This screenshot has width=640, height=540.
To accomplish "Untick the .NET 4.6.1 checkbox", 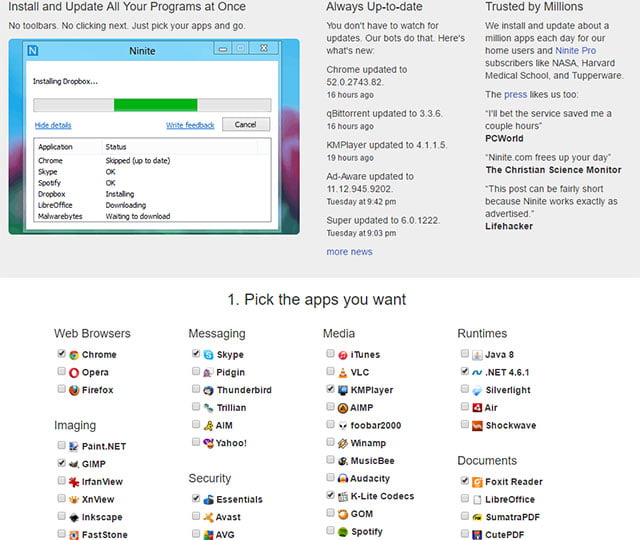I will [x=465, y=372].
